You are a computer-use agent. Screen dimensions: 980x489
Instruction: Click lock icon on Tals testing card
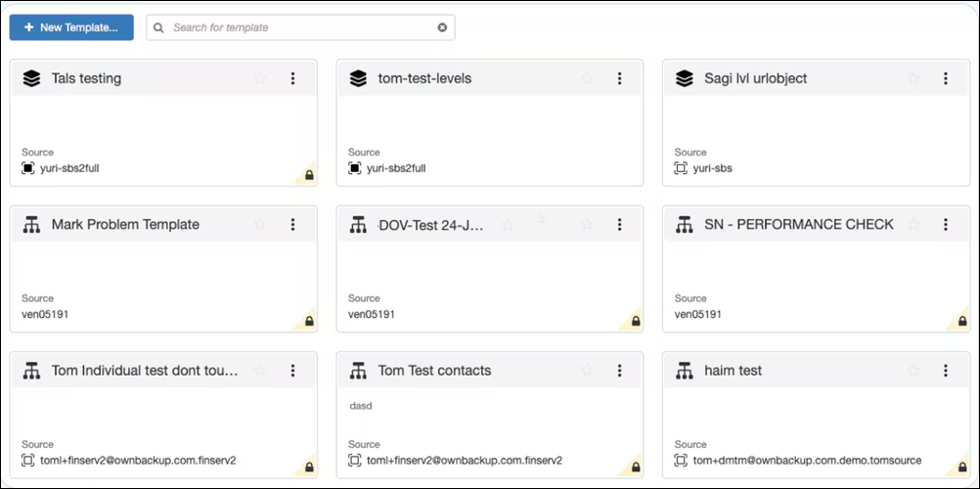coord(309,176)
